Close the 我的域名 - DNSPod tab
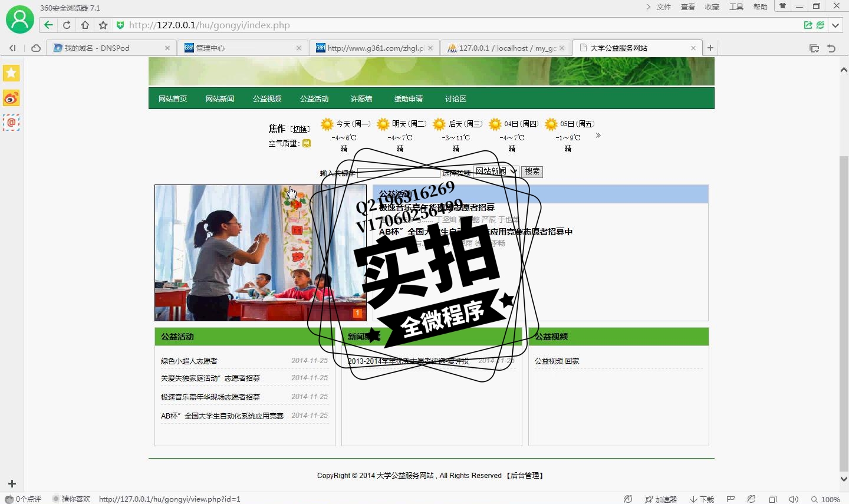Screen dimensions: 849x504 [167, 48]
